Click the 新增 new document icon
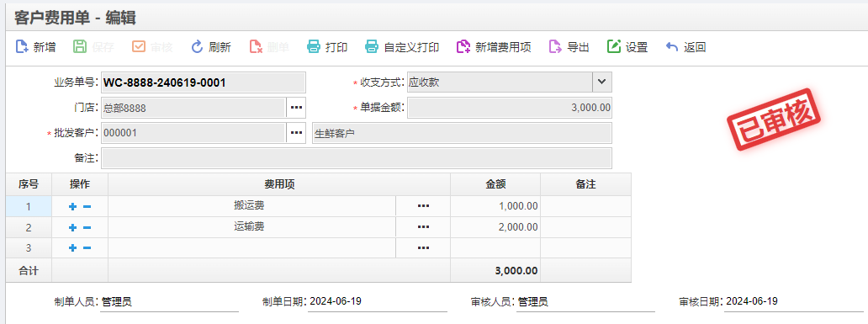Viewport: 868px width, 324px height. tap(22, 47)
